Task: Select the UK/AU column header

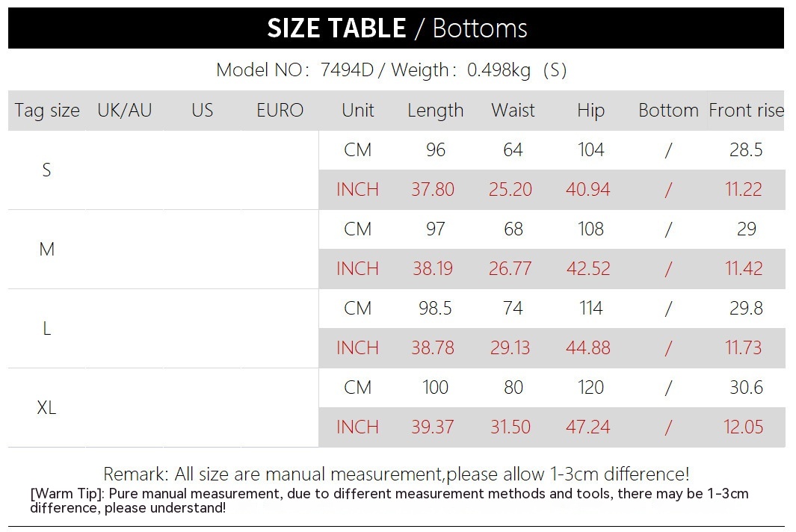Action: 125,111
